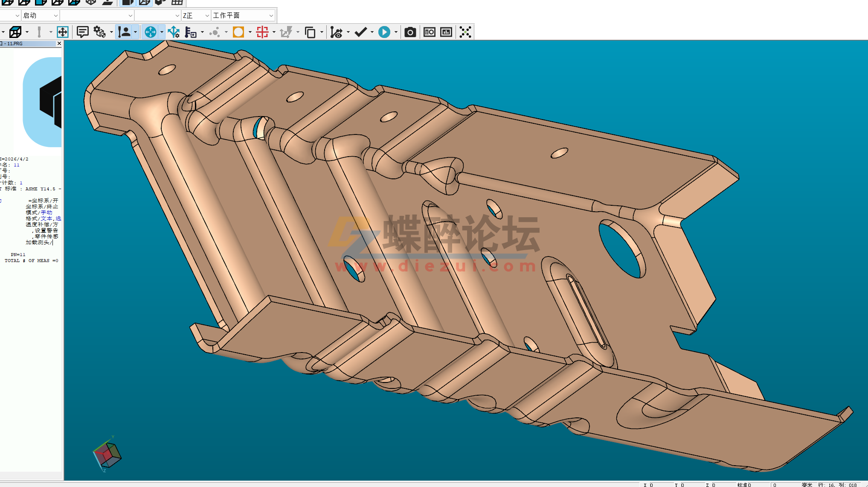Image resolution: width=868 pixels, height=487 pixels.
Task: Open the comment speech-bubble tool
Action: 82,32
